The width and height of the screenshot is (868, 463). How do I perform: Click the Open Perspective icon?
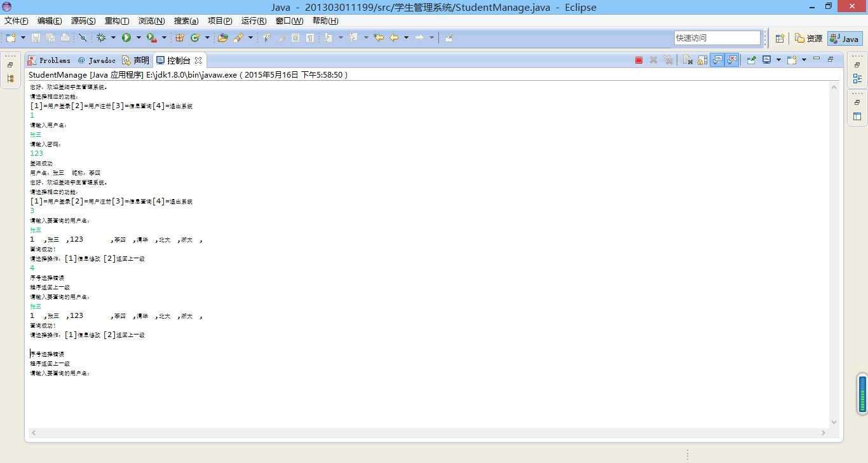pyautogui.click(x=780, y=38)
